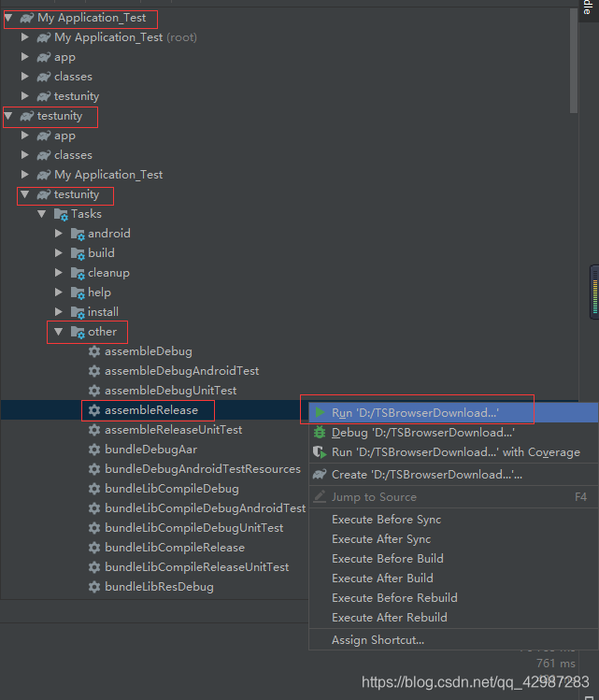Viewport: 599px width, 700px height.
Task: Click the gear icon of assembleReleaseUnitTest
Action: 94,430
